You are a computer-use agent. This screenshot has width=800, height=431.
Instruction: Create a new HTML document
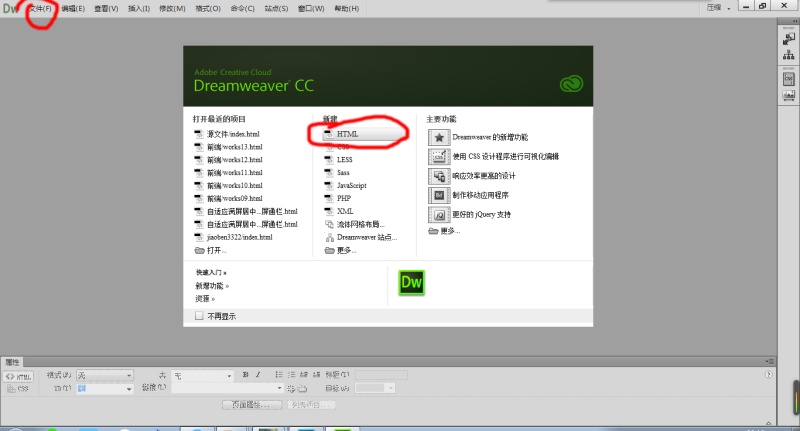coord(363,134)
